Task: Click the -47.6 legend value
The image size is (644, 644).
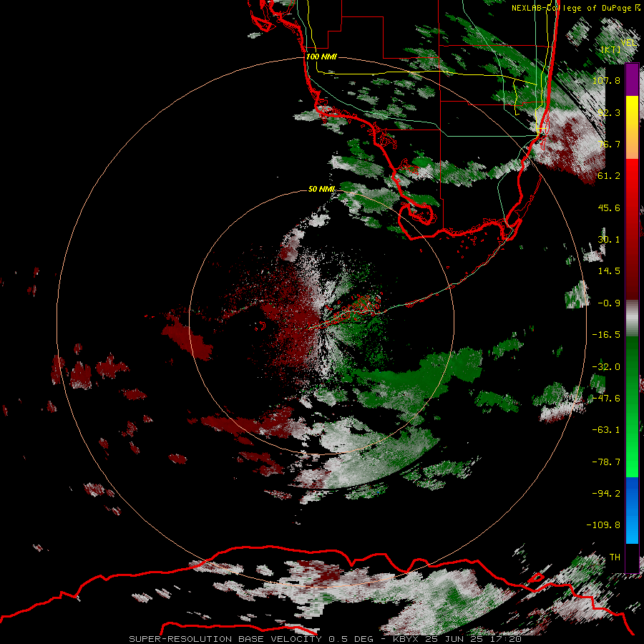Action: (606, 399)
